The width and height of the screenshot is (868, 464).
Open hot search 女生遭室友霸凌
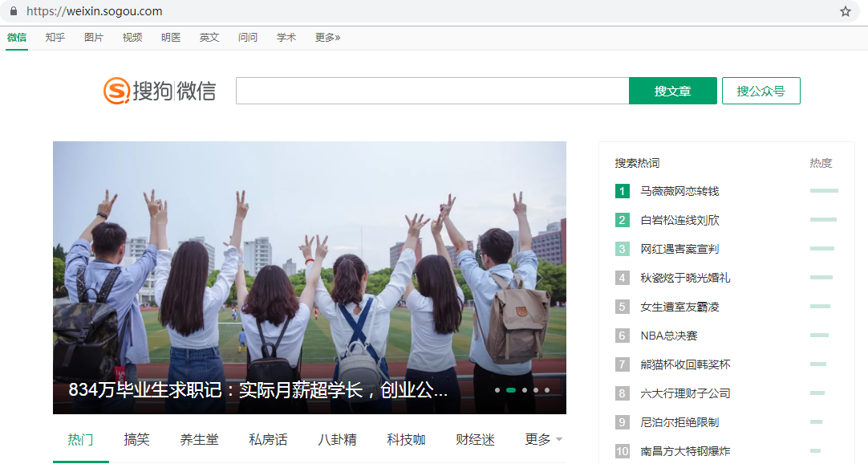pos(679,307)
